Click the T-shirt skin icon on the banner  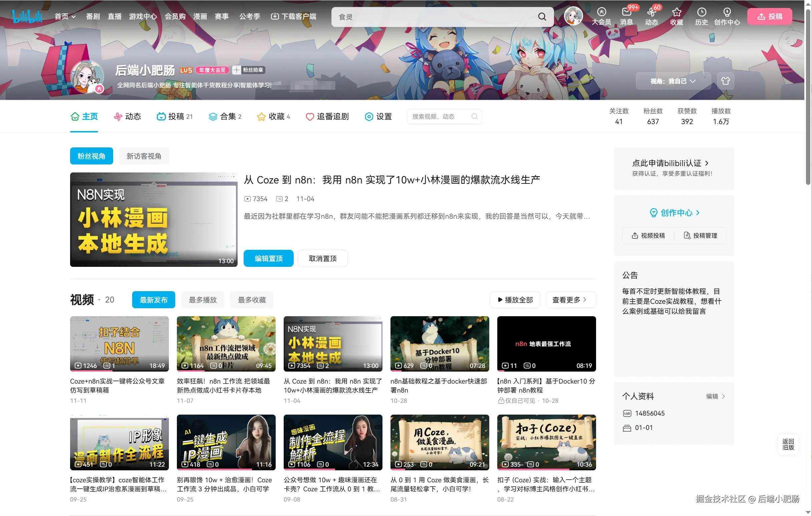coord(725,81)
